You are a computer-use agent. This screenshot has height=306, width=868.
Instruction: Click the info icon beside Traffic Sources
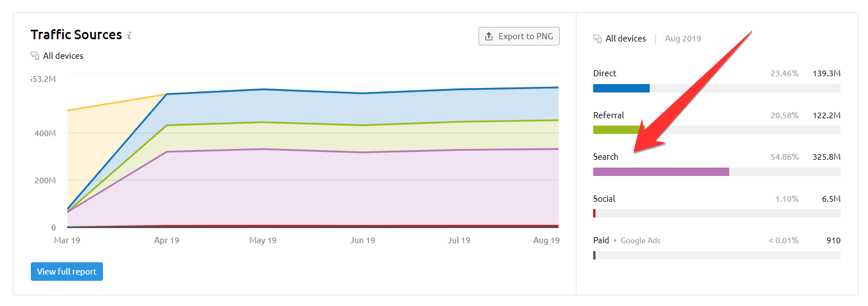tap(129, 35)
